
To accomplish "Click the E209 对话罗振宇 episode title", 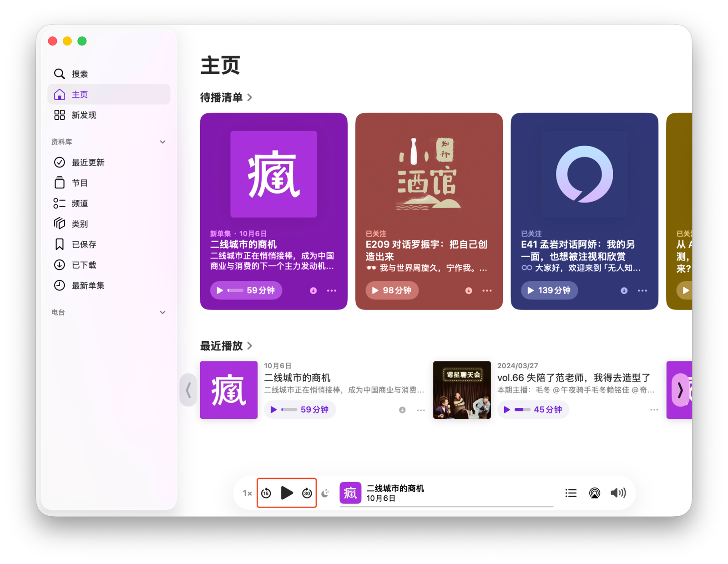I will 426,250.
